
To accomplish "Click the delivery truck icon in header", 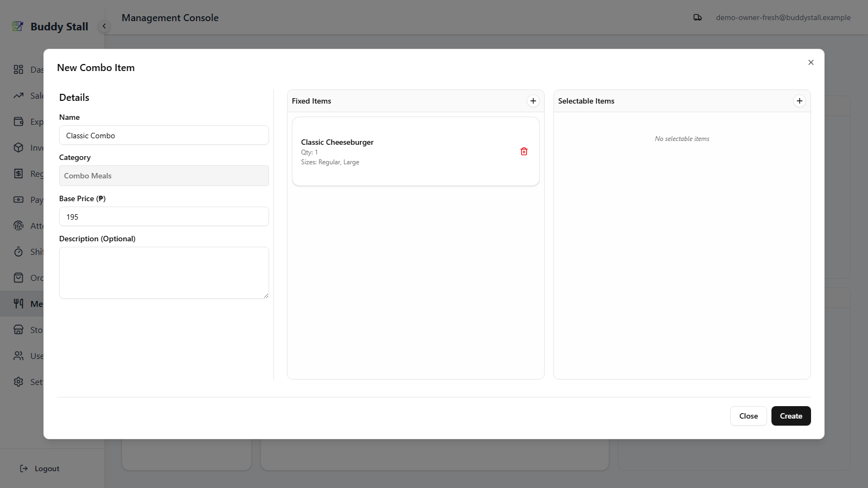I will pyautogui.click(x=698, y=17).
